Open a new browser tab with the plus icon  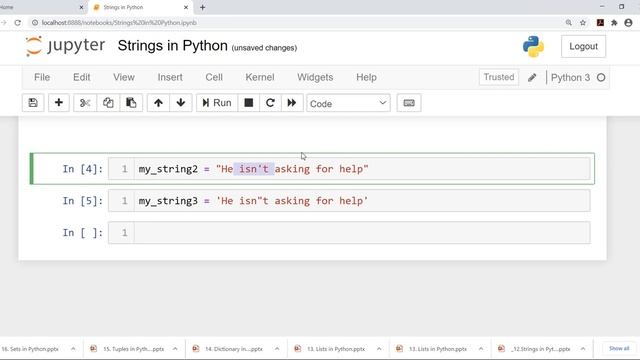click(202, 7)
